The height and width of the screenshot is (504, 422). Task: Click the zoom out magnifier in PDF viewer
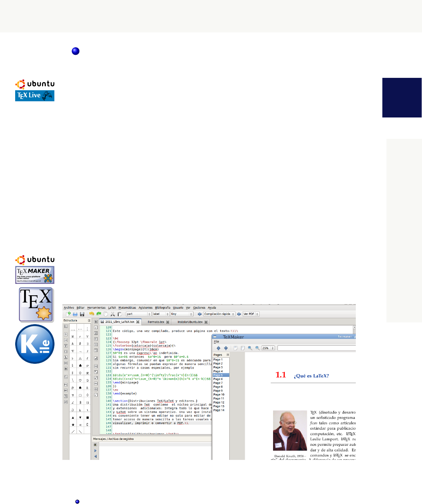point(257,348)
